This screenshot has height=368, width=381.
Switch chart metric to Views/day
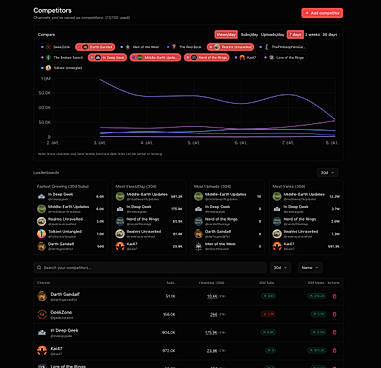pyautogui.click(x=226, y=35)
